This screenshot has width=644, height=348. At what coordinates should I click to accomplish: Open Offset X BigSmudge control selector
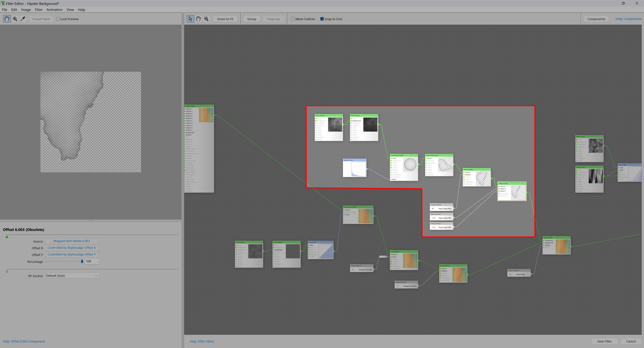click(x=72, y=248)
